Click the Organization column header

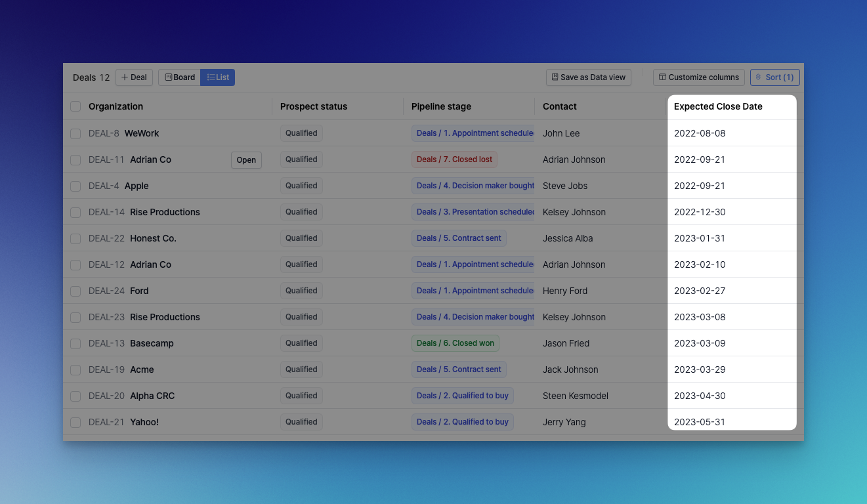[x=116, y=106]
